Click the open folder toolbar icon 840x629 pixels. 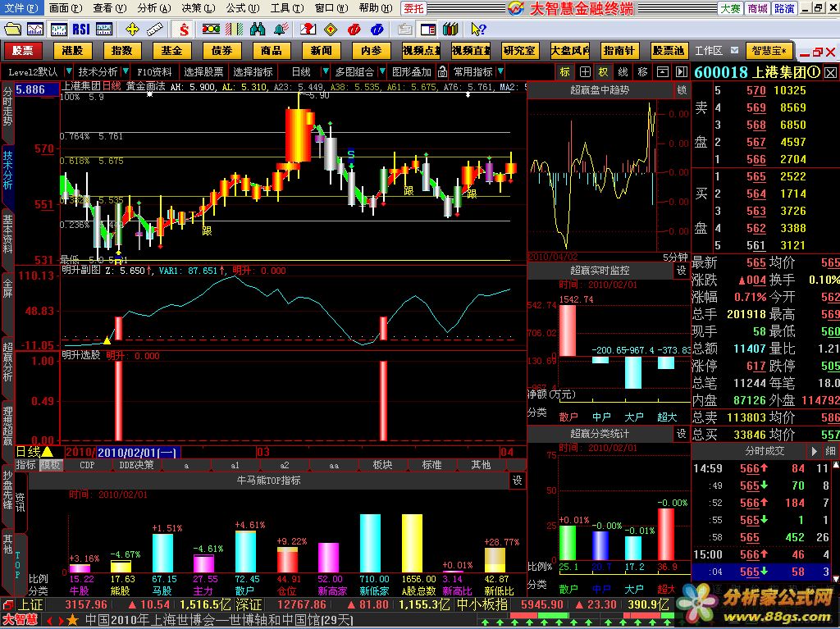coord(12,29)
